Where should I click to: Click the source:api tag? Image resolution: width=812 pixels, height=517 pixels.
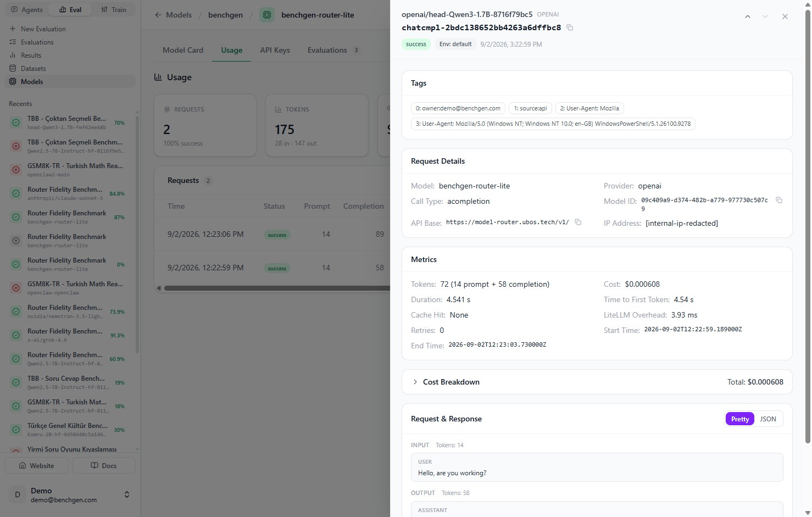tap(530, 108)
